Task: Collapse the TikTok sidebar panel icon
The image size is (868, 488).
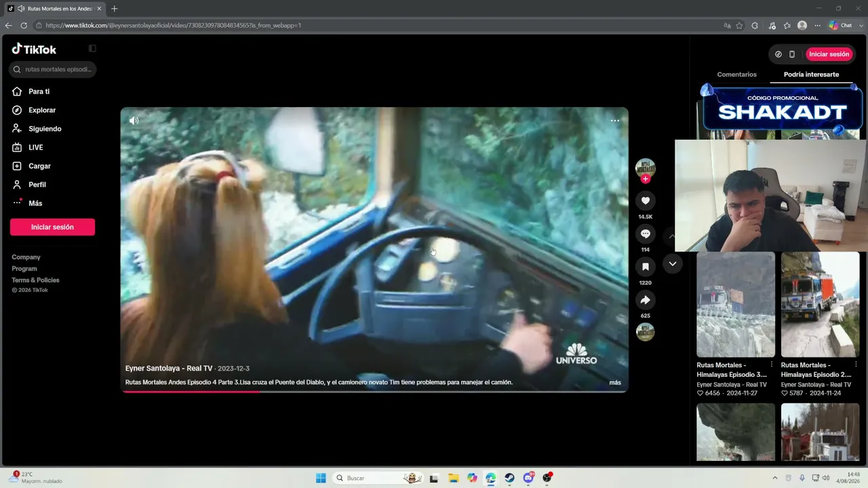Action: click(92, 49)
